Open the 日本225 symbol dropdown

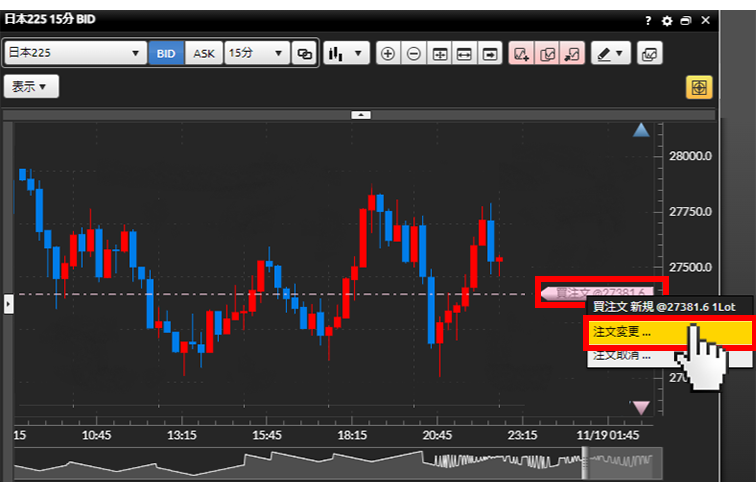tap(75, 53)
